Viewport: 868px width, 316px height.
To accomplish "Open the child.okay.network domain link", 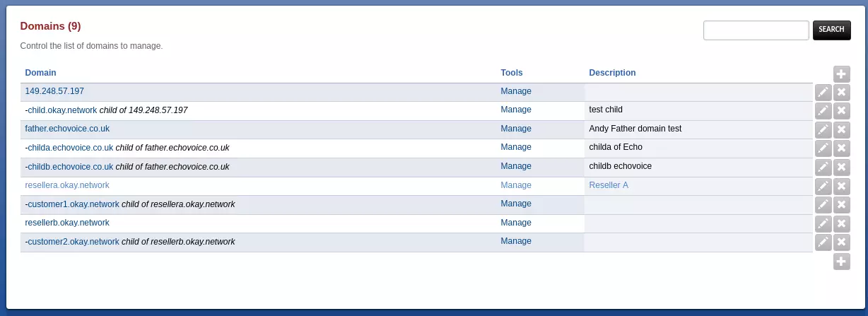I will [x=62, y=110].
